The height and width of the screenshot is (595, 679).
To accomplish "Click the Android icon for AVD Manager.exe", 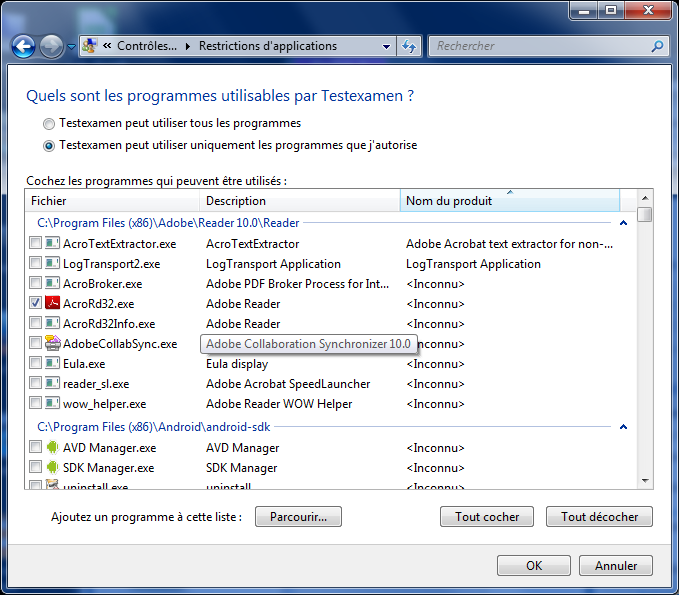I will [x=52, y=446].
